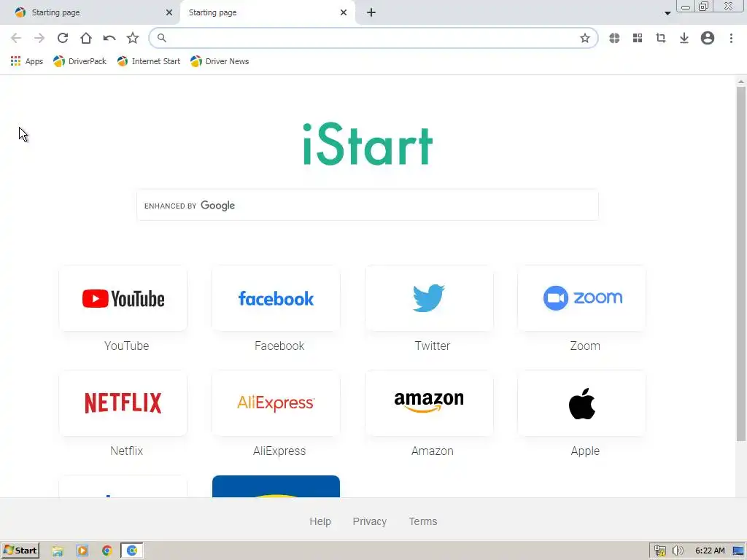Click the star icon next to the undo arrow
This screenshot has height=560, width=747.
click(133, 38)
